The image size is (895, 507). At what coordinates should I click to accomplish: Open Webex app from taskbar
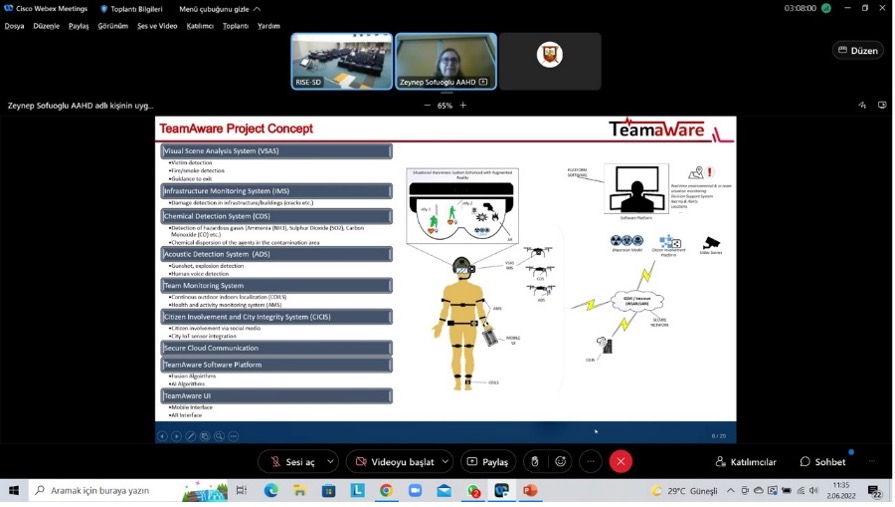[502, 490]
